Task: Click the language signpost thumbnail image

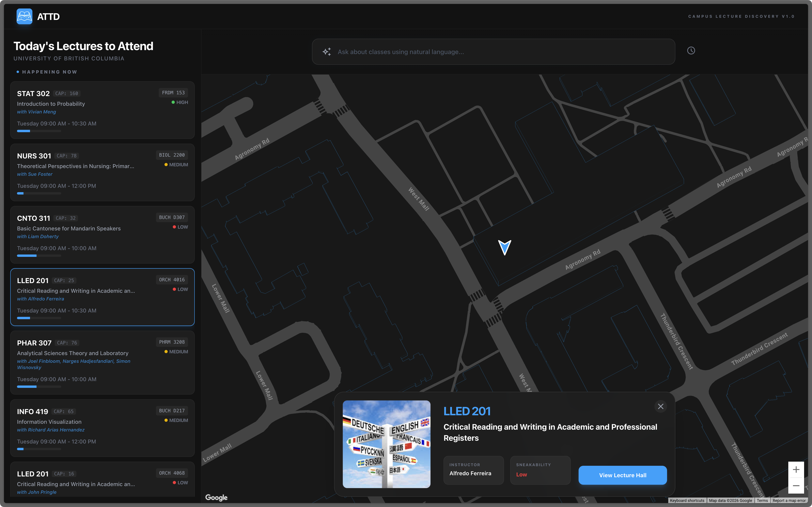Action: 386,444
